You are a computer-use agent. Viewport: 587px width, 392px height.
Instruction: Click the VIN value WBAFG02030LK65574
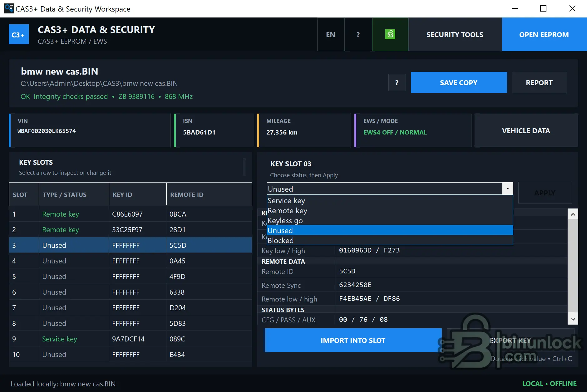tap(47, 131)
